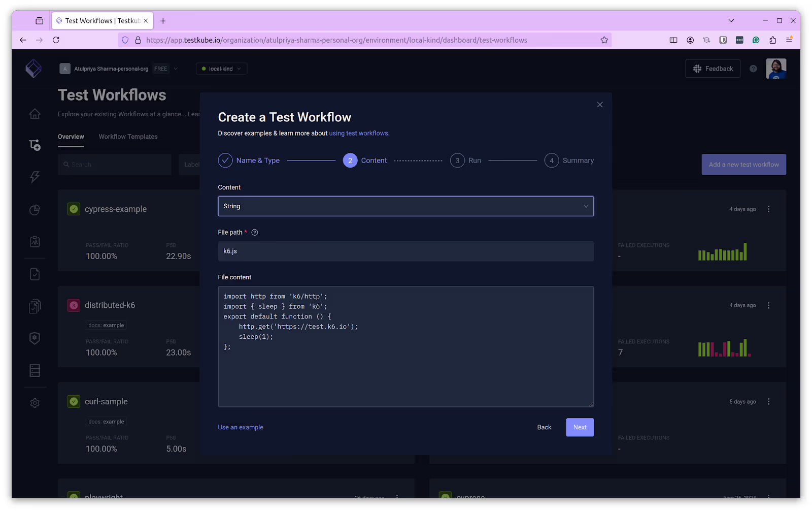
Task: Open the server stack sidebar icon
Action: pyautogui.click(x=35, y=370)
